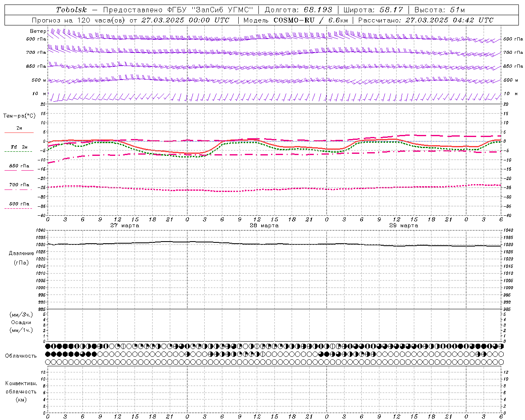Click the Модель COSMO-RU / 6.6км label
Screen dimensions: 525x420
(296, 20)
